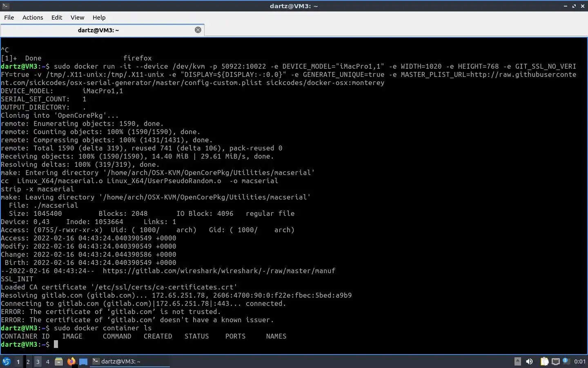The height and width of the screenshot is (368, 588).
Task: Click the 0:01 clock in the tray
Action: pyautogui.click(x=579, y=361)
